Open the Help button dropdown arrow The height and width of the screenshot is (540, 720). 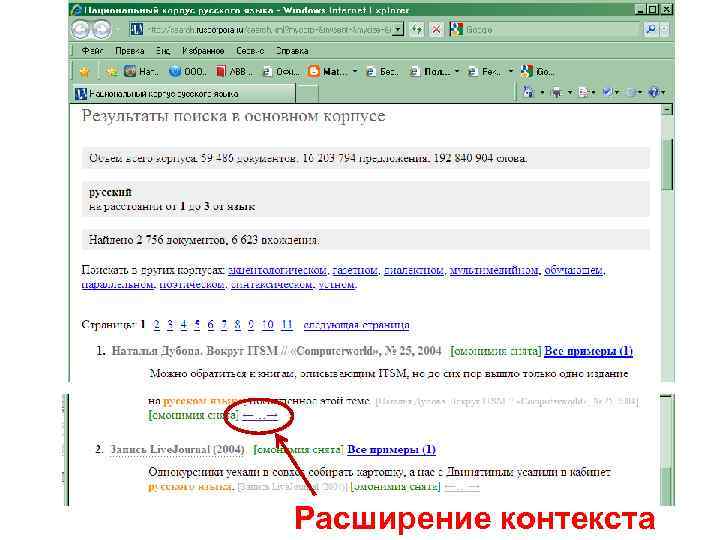coord(664,93)
